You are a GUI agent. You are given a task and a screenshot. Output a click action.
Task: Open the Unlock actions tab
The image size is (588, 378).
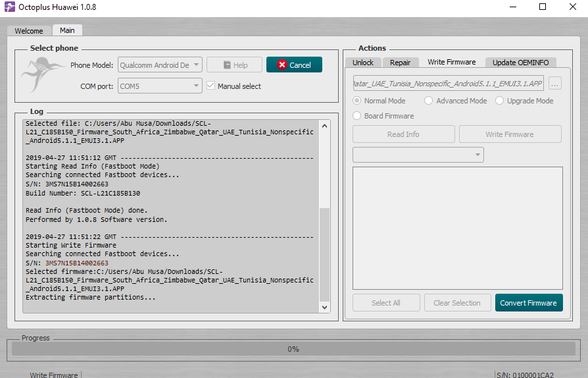click(363, 63)
